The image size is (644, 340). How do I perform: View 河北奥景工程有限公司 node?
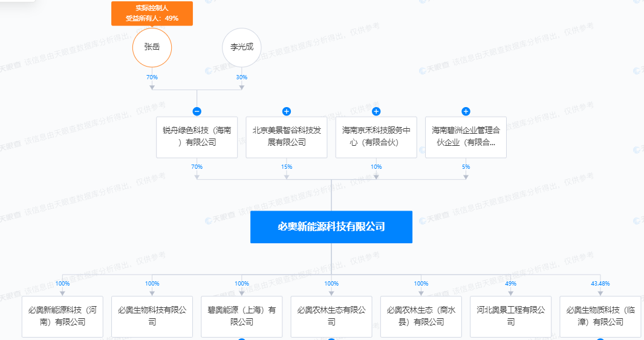pos(510,316)
